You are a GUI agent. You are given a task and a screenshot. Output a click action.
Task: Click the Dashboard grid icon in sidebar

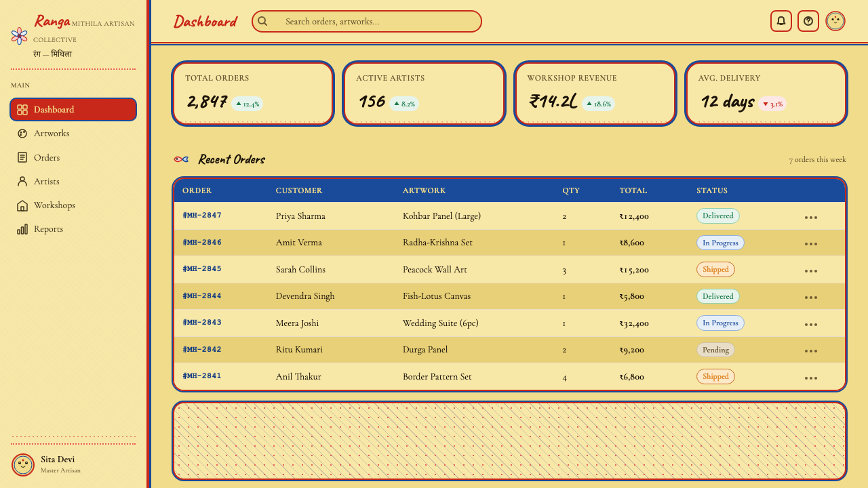coord(22,110)
